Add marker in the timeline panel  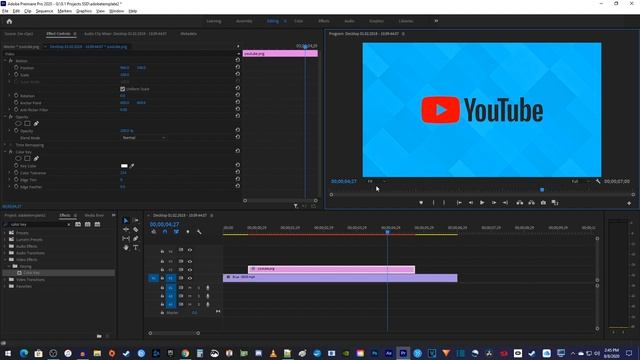coord(188,232)
